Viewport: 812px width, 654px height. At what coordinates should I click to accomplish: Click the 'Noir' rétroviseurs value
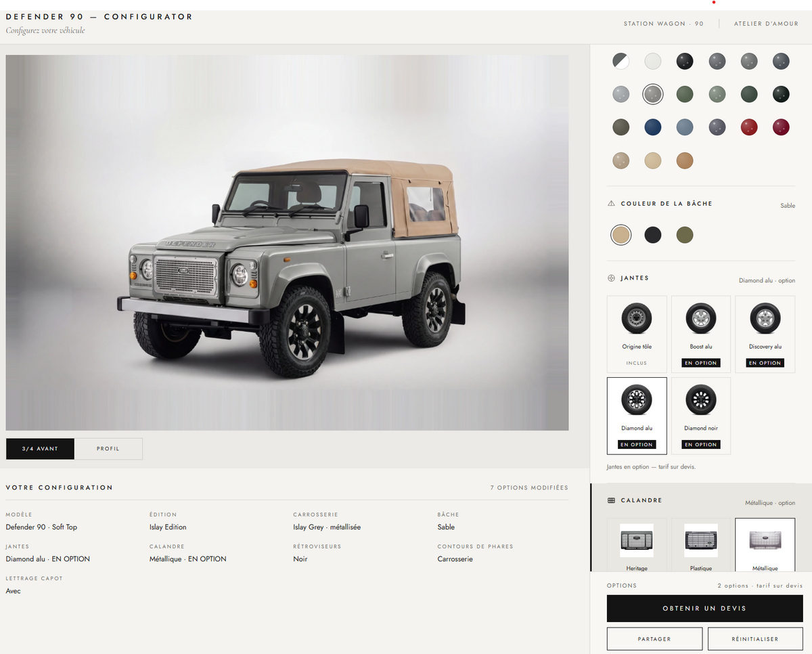[300, 559]
